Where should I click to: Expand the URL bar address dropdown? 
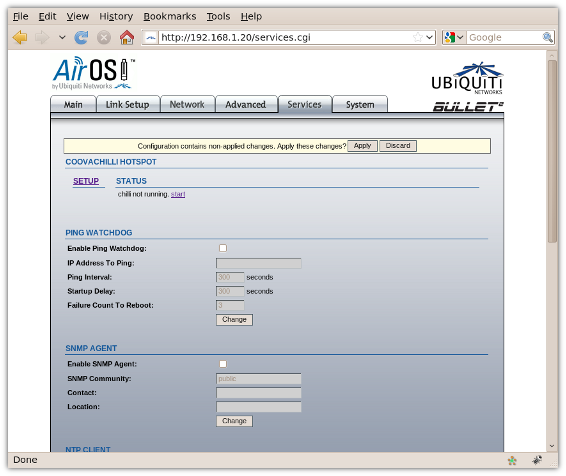[429, 37]
